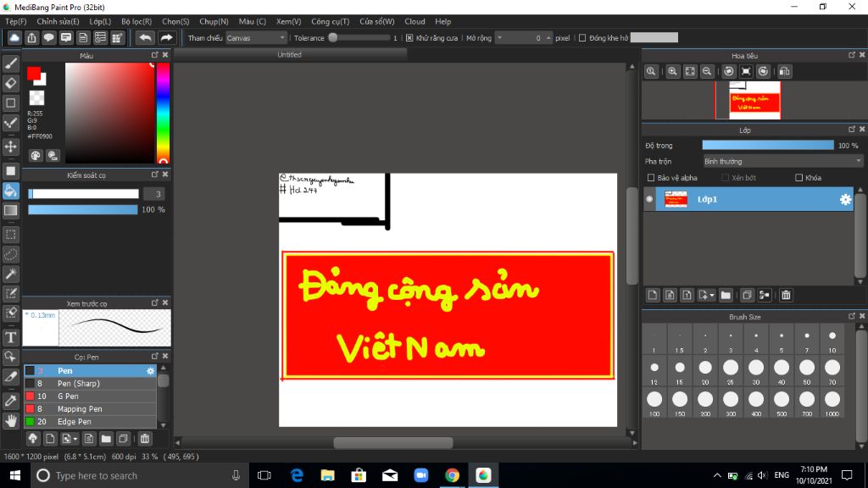This screenshot has width=868, height=488.
Task: Delete layer with trash icon in layer panel
Action: tap(786, 295)
